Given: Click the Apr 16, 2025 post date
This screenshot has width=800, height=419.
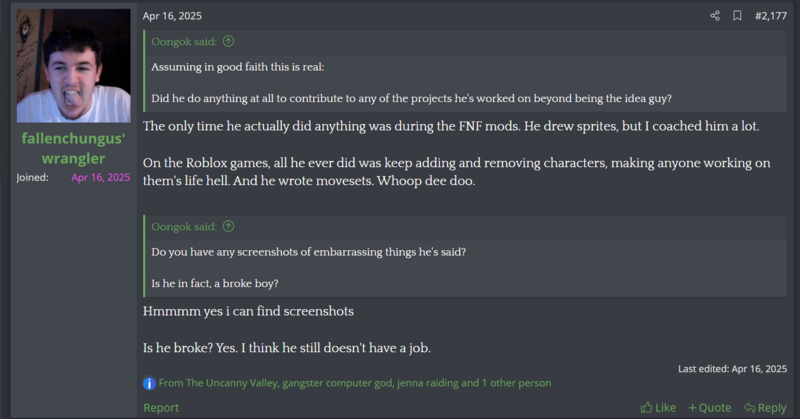Looking at the screenshot, I should click(x=172, y=16).
